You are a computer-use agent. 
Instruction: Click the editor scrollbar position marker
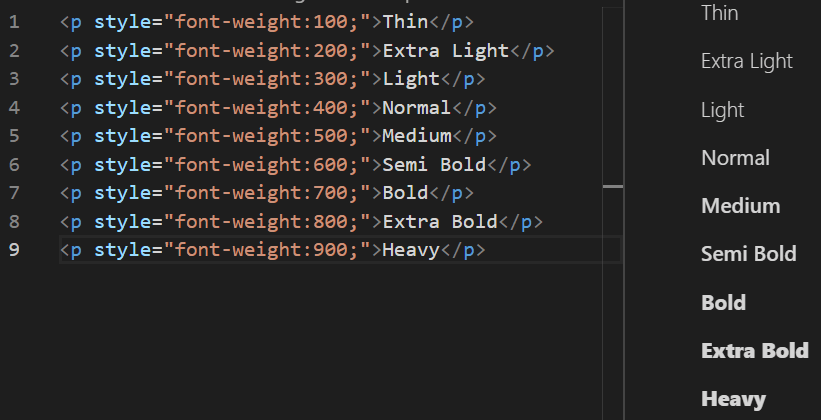pyautogui.click(x=613, y=186)
